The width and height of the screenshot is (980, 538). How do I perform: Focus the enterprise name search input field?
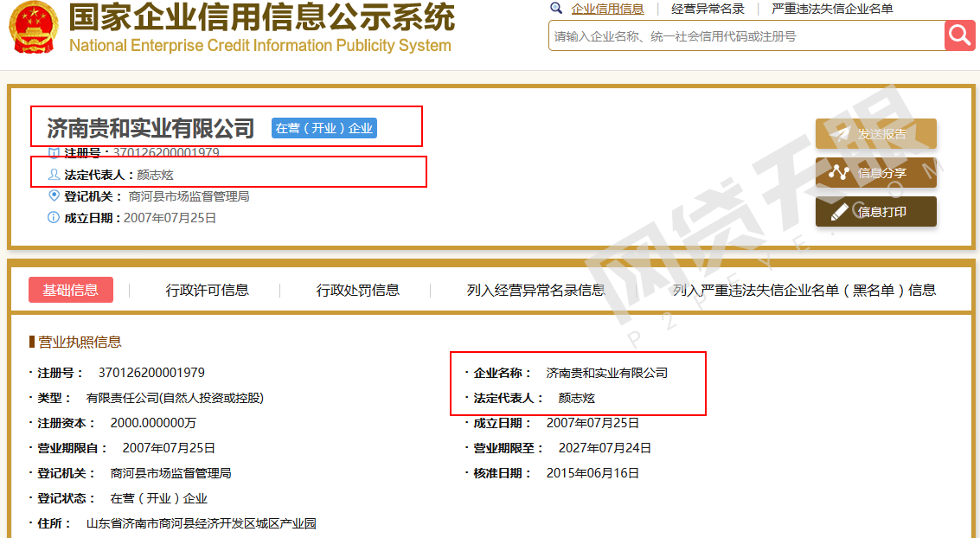point(746,35)
